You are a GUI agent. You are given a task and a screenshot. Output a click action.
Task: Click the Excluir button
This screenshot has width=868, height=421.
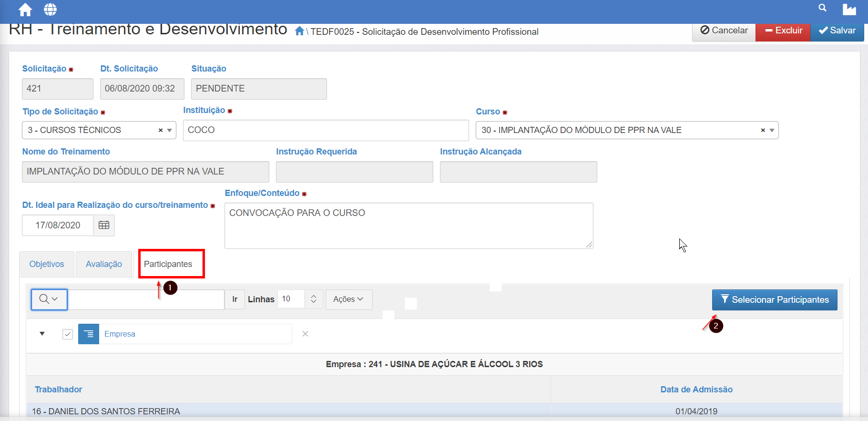pos(783,31)
